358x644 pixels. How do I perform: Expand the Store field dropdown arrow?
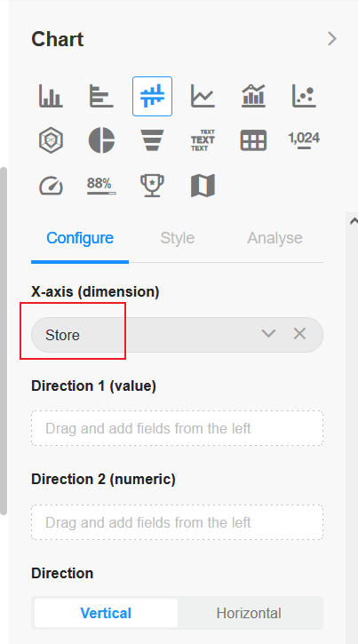click(x=268, y=334)
